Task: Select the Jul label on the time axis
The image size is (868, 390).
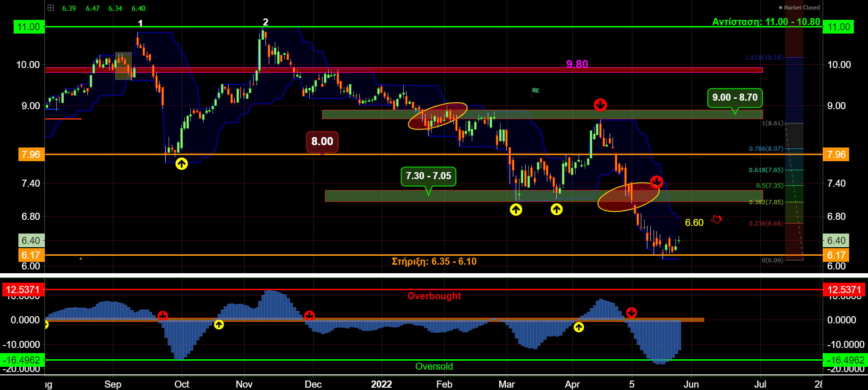Action: [760, 384]
